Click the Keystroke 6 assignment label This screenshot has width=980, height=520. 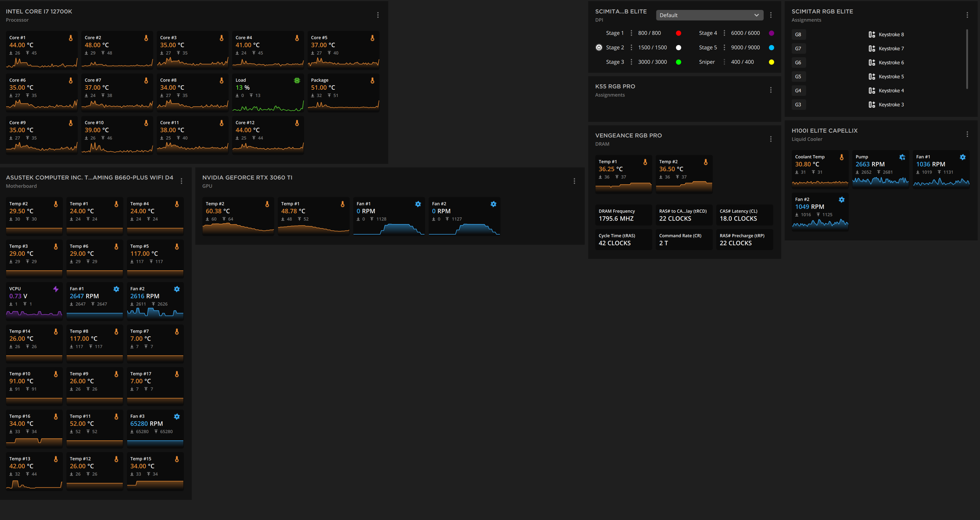(891, 63)
